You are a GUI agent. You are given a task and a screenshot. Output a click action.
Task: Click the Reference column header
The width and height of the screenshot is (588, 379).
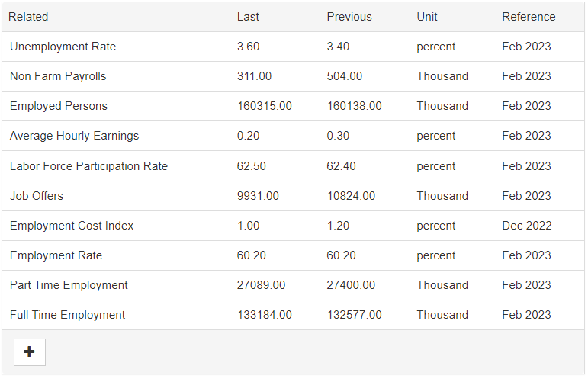coord(529,17)
